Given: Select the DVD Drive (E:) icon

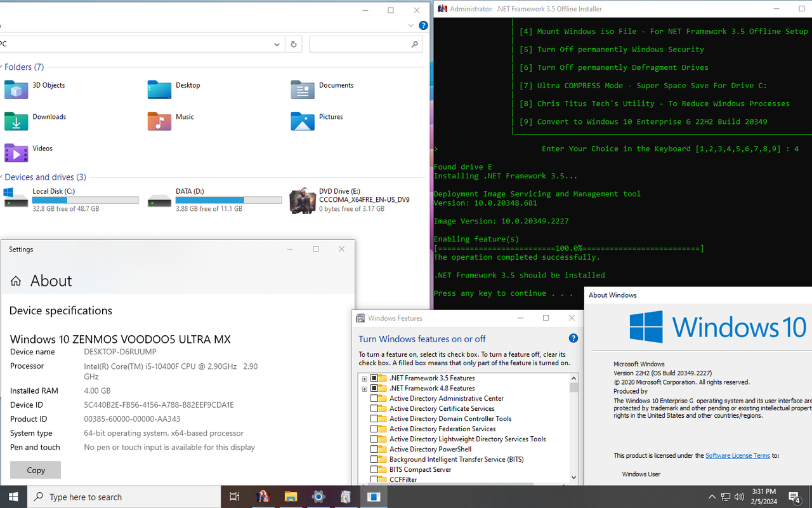Looking at the screenshot, I should coord(303,201).
